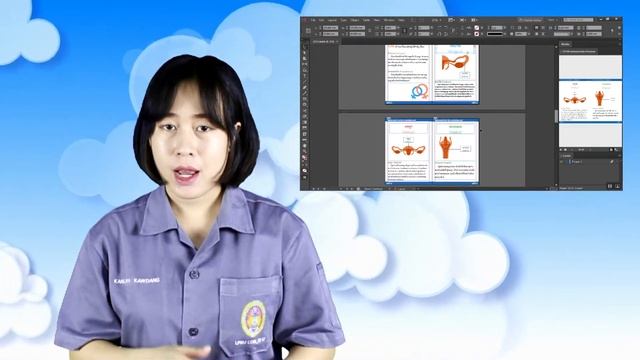This screenshot has width=640, height=360.
Task: Click the stroke color swatch in control panel
Action: click(x=477, y=34)
